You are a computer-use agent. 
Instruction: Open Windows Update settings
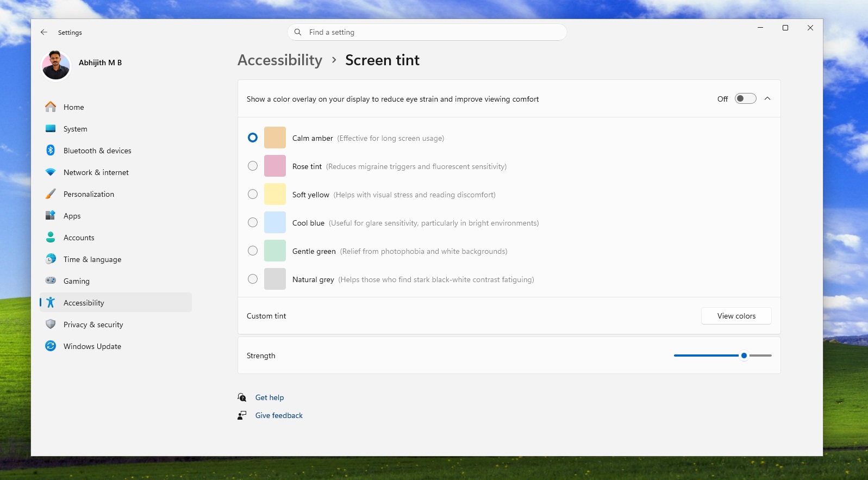click(x=116, y=346)
